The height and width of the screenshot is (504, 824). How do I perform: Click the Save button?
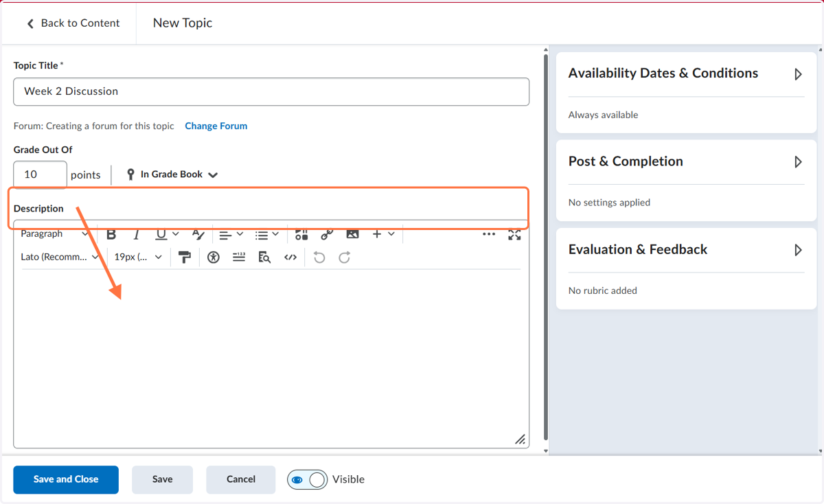[163, 479]
